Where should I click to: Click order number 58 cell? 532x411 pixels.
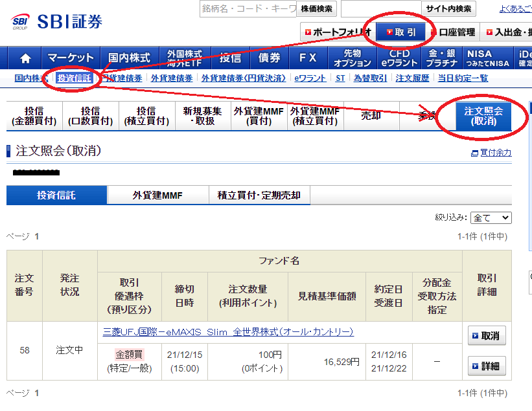[25, 350]
